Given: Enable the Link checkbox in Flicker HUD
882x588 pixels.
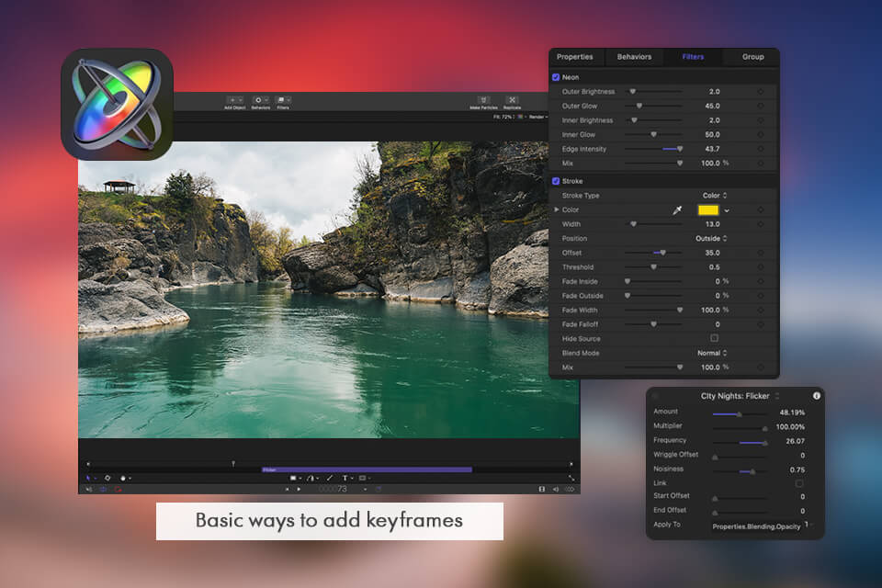Looking at the screenshot, I should 799,483.
